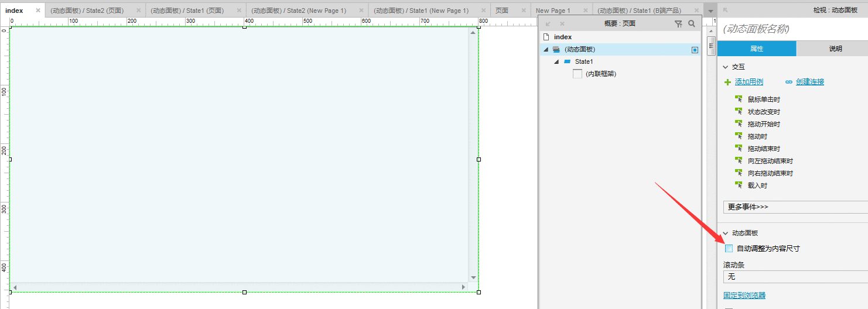Screen dimensions: 868x309
Task: Click the blue square at the 动态面板 row end
Action: point(695,50)
